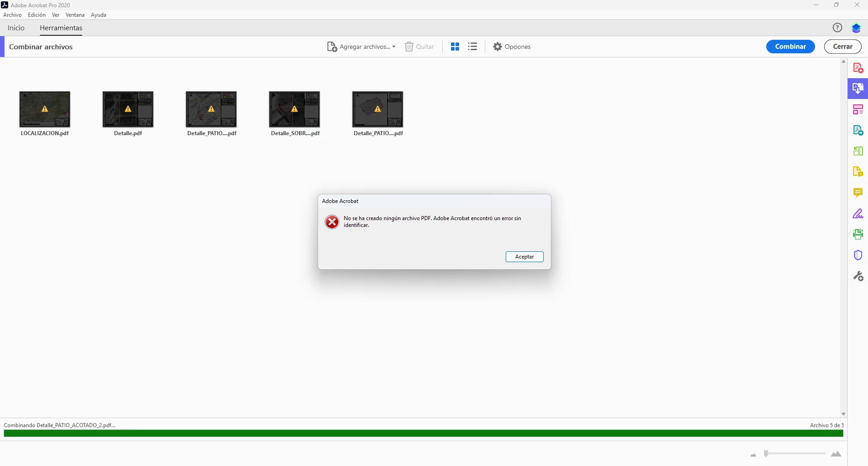Click Aceptar in the error dialog

point(525,257)
